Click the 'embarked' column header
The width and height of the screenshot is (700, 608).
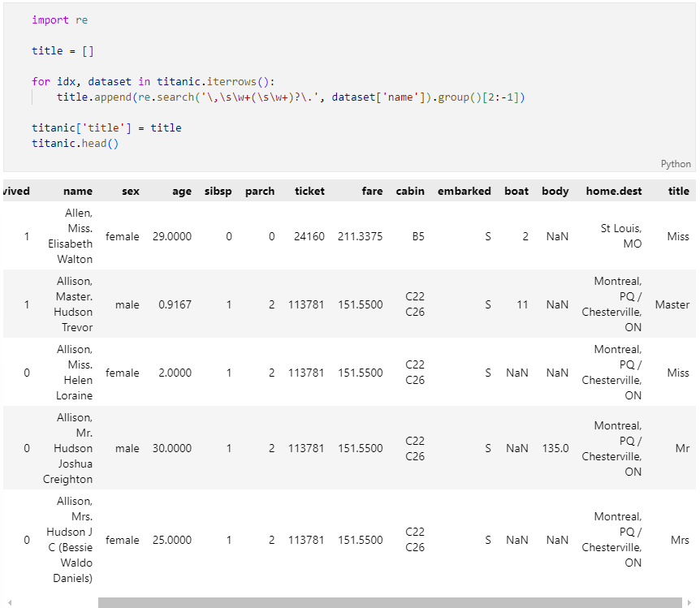tap(464, 192)
